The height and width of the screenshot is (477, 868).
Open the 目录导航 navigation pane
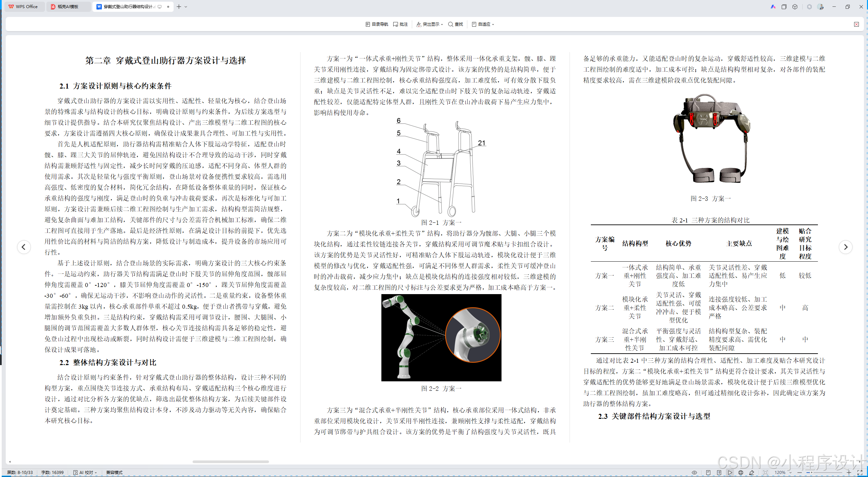[x=377, y=24]
